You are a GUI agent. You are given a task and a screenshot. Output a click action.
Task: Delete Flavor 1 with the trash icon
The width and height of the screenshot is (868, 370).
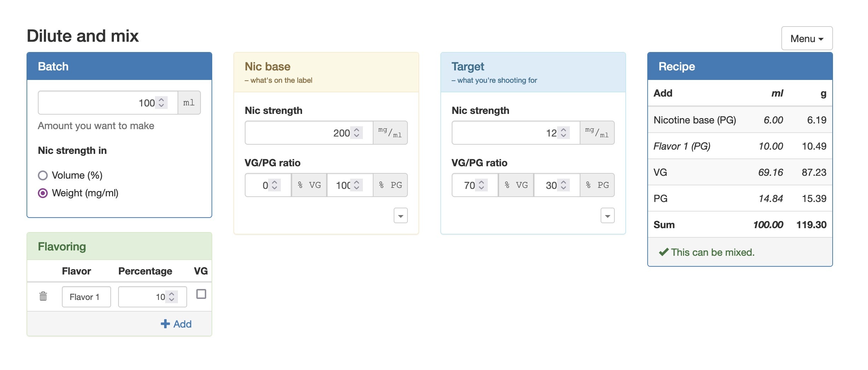pyautogui.click(x=43, y=296)
